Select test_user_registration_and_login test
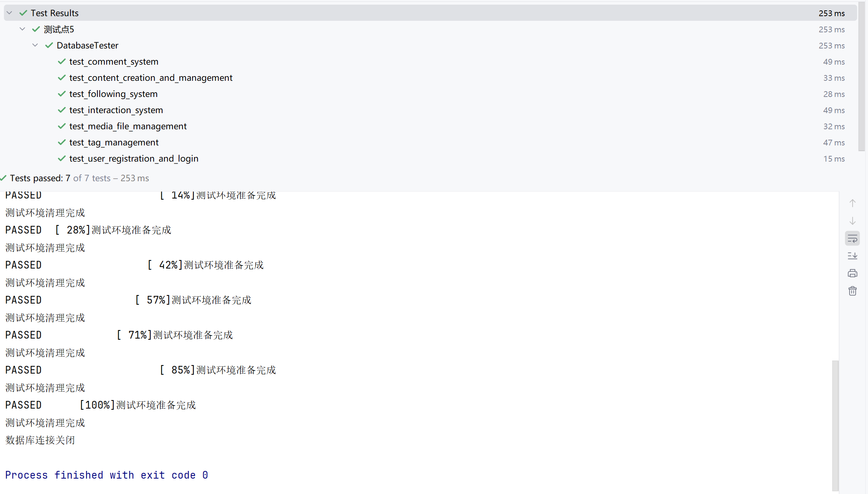868x494 pixels. point(134,159)
